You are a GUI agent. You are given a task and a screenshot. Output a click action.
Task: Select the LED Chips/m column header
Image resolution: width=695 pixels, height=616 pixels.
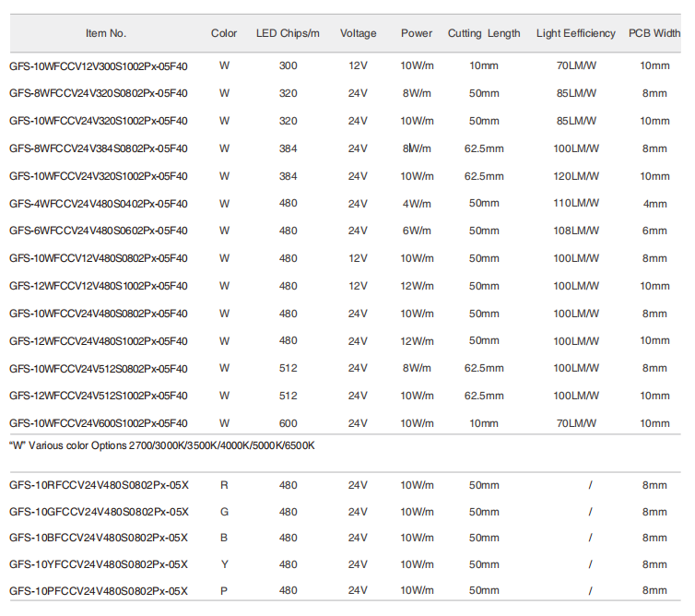(x=288, y=33)
